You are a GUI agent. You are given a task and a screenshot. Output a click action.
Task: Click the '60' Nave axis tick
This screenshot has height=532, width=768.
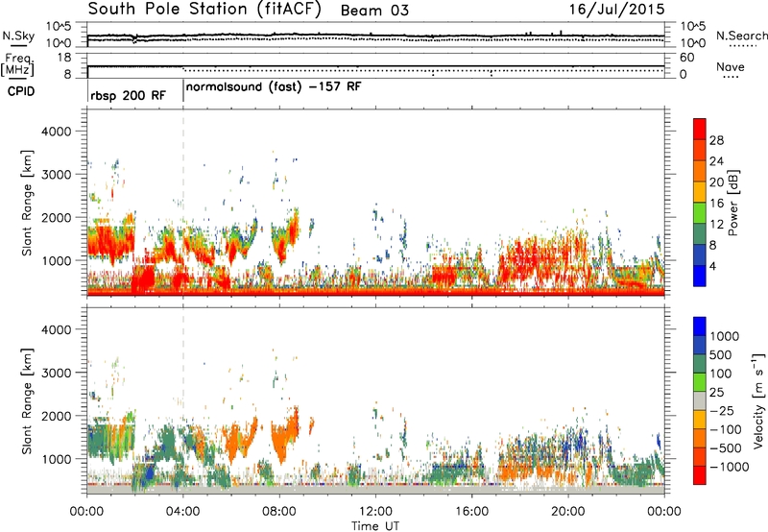[x=686, y=58]
